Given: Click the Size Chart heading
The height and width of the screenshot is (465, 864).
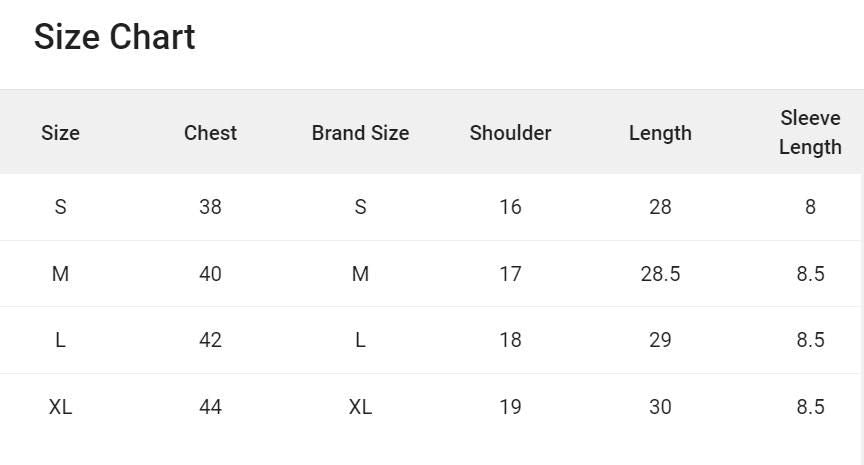Looking at the screenshot, I should click(x=114, y=37).
